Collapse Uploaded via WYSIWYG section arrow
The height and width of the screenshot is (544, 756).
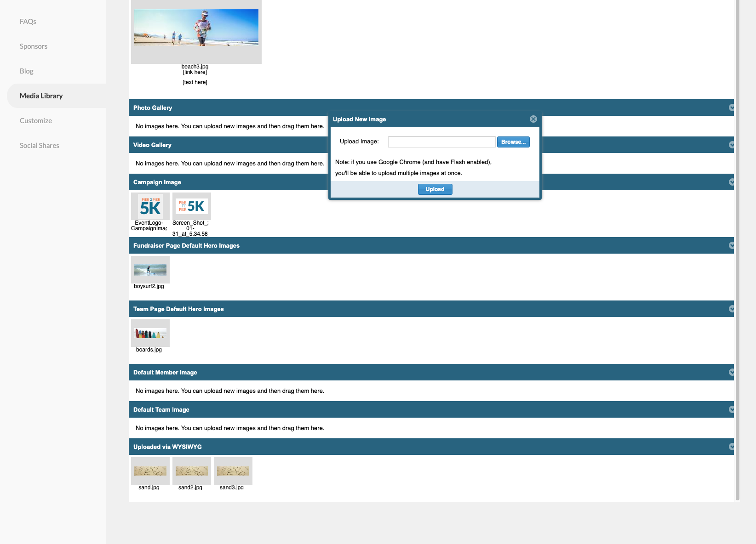731,447
